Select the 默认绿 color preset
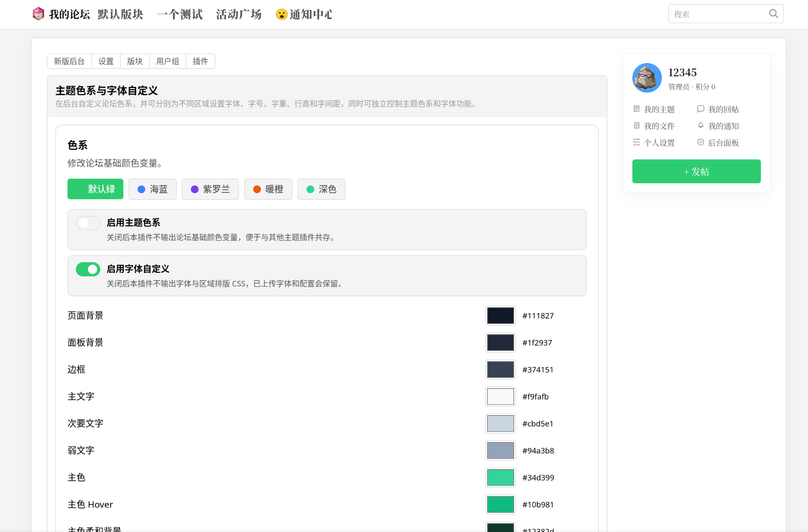The height and width of the screenshot is (532, 808). click(95, 189)
